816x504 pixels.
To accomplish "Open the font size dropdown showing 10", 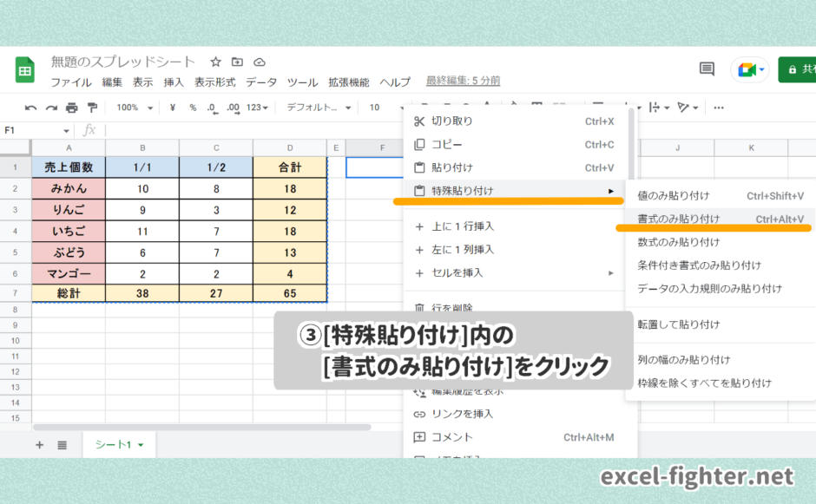I will 374,107.
